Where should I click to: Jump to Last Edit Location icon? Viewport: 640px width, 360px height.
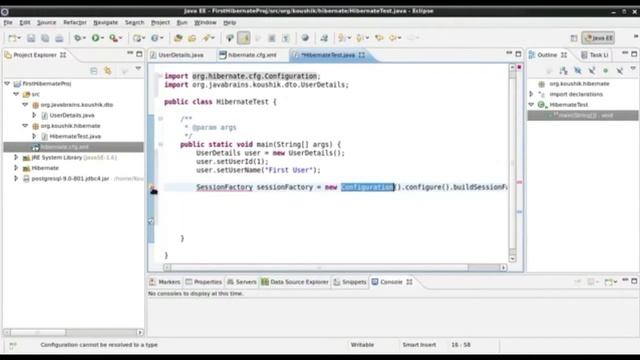[x=379, y=38]
